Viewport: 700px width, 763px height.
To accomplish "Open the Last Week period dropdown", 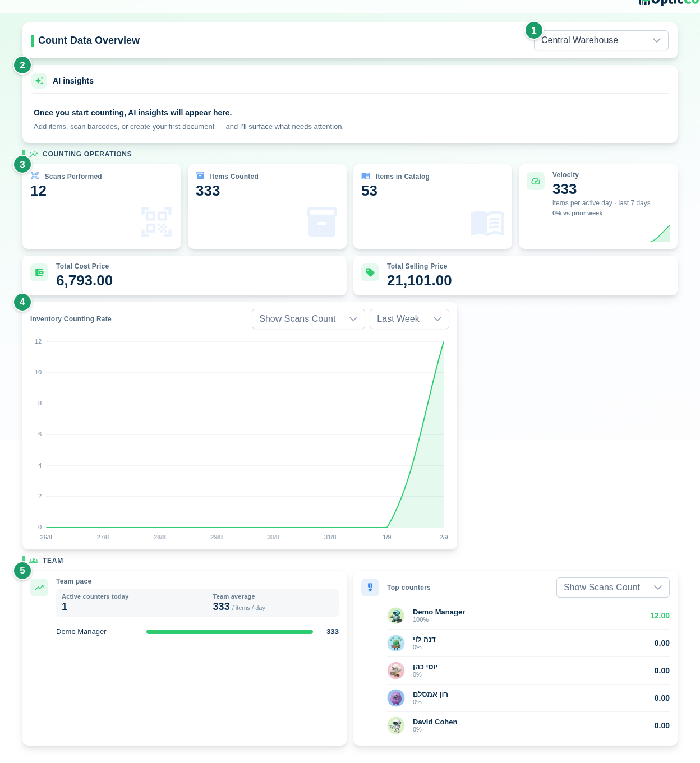I will [x=409, y=319].
